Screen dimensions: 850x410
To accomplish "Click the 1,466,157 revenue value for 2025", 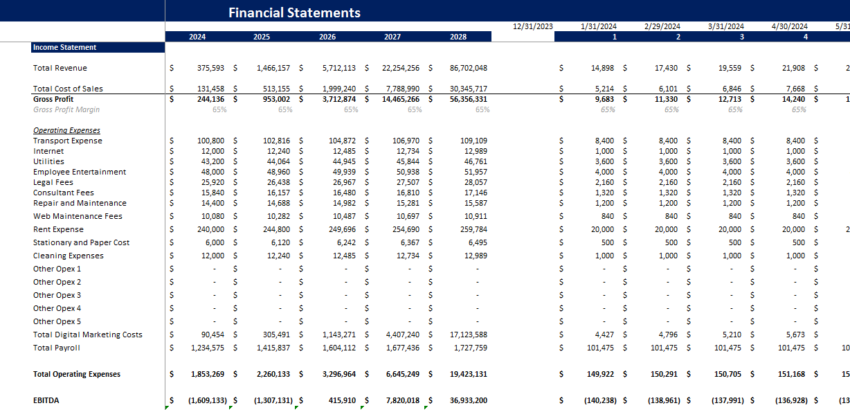I will click(x=274, y=68).
